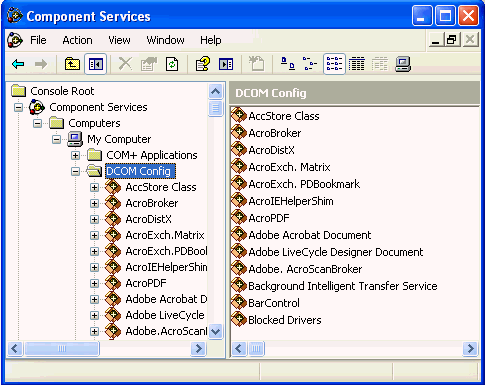
Task: Click the Back arrow toolbar icon
Action: click(x=18, y=64)
